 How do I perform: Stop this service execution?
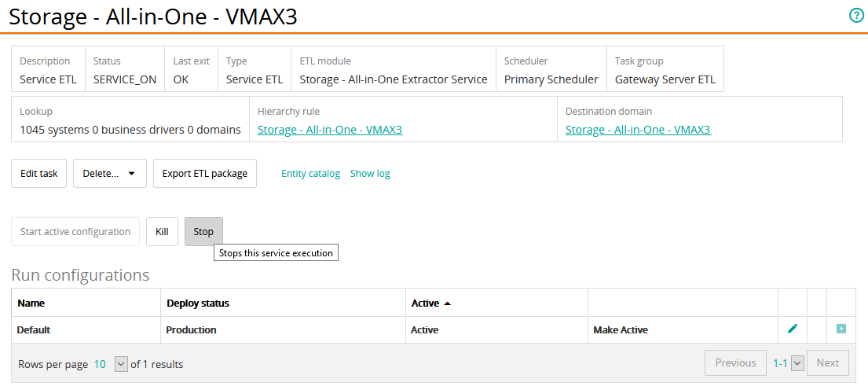click(x=203, y=231)
